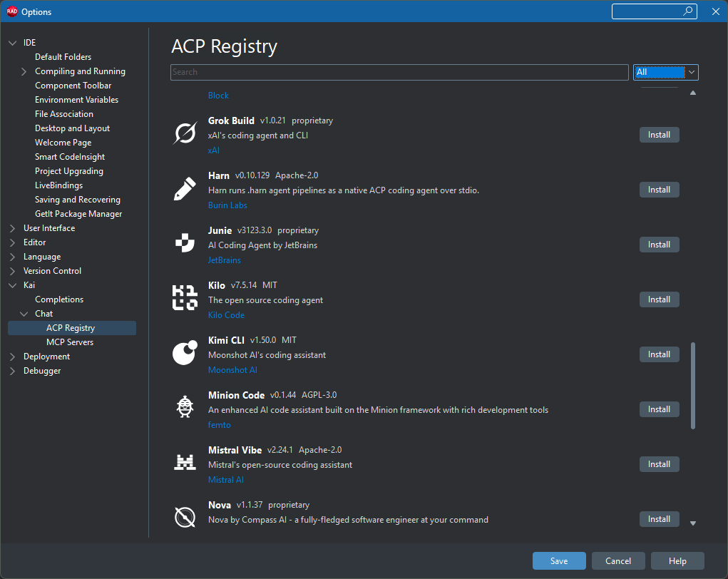Click the scroll up arrow of registry list
The image size is (728, 579).
point(693,93)
